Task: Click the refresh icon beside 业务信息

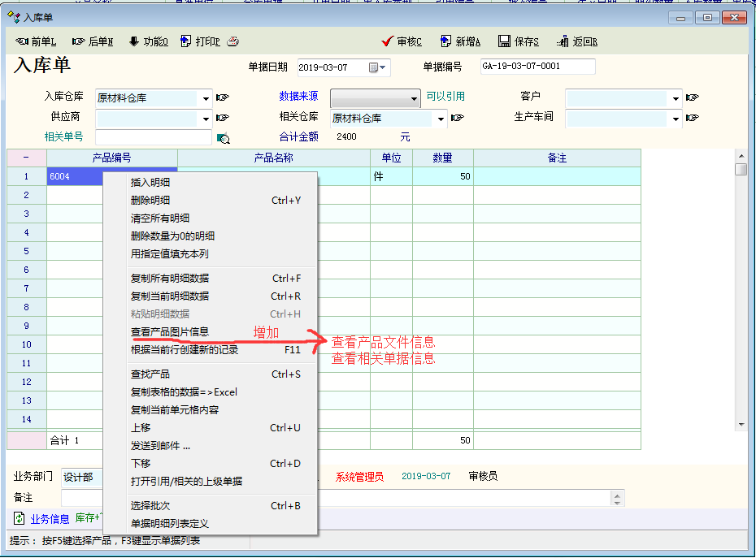Action: [x=19, y=518]
